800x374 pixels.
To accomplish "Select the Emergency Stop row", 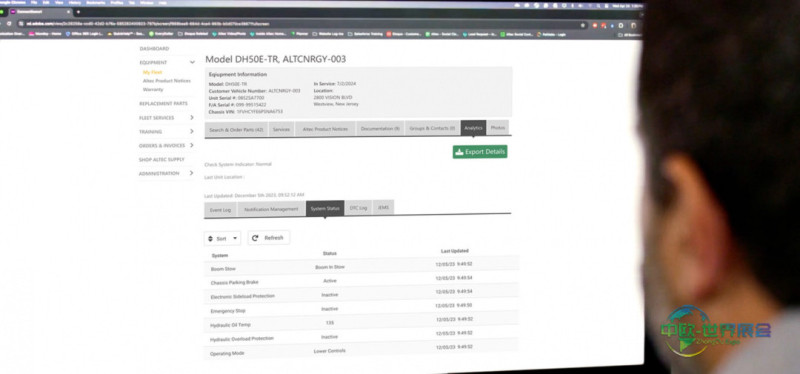I will click(361, 309).
